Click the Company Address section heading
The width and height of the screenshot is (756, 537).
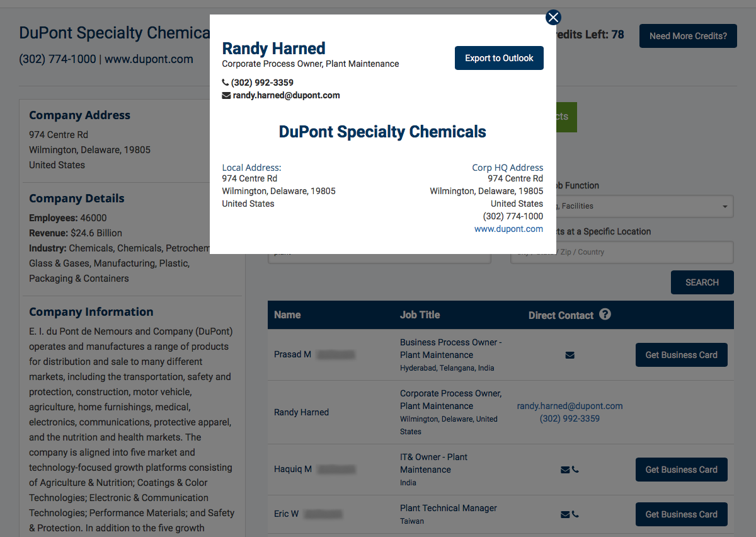point(79,115)
